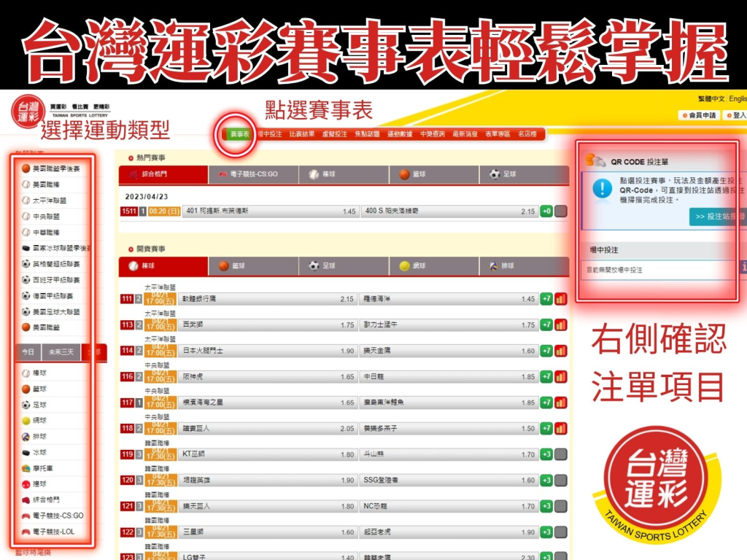Image resolution: width=747 pixels, height=560 pixels.
Task: Choose 棒球 sport in the sidebar list
Action: point(34,373)
